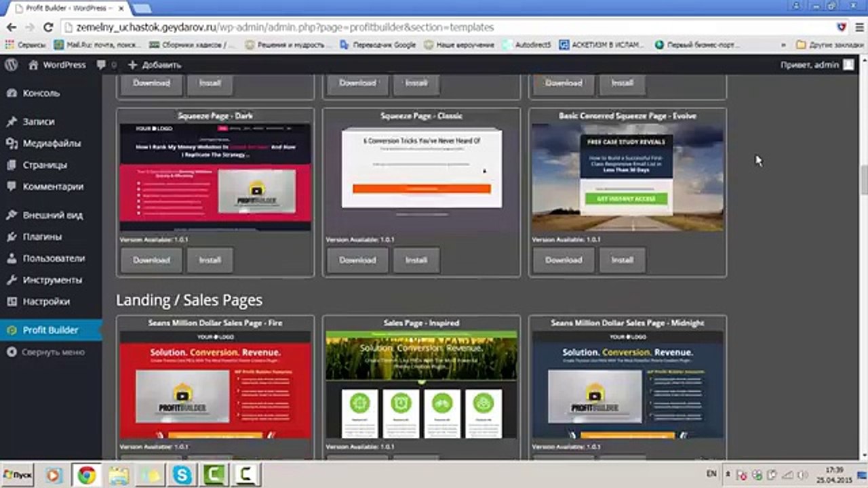868x488 pixels.
Task: Open Skype from the taskbar
Action: click(182, 475)
